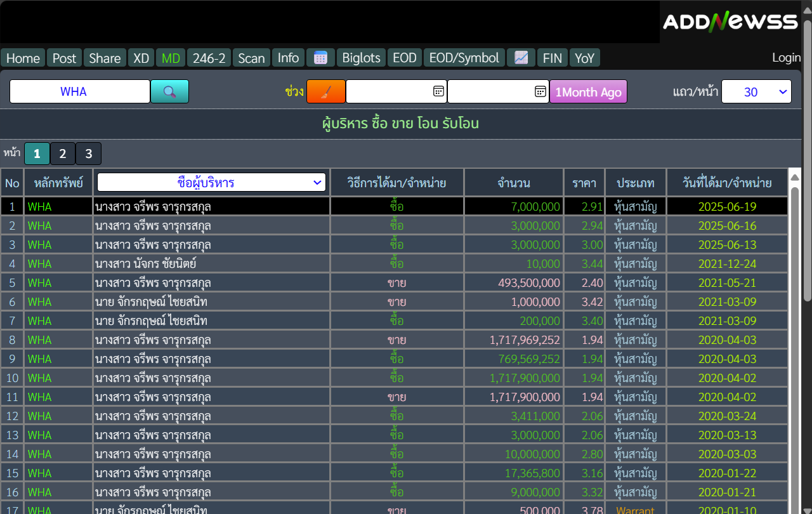This screenshot has width=812, height=514.
Task: Click the price 3.00 cell
Action: (584, 244)
